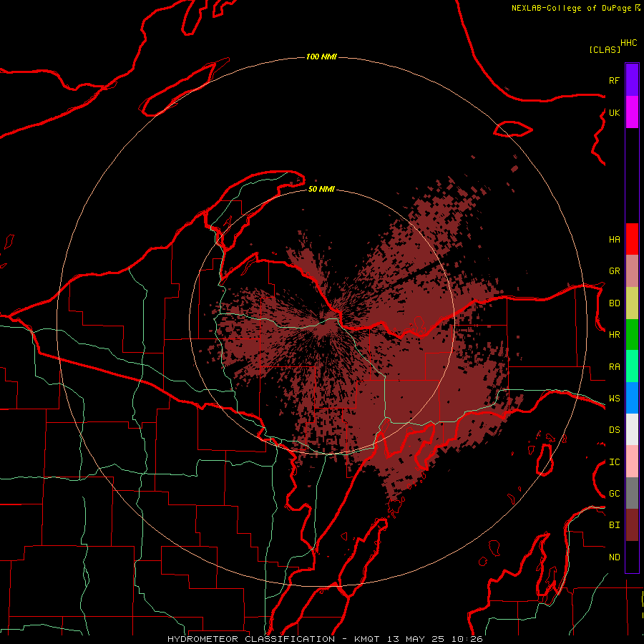Image resolution: width=644 pixels, height=644 pixels.
Task: Click the RF legend label
Action: point(614,80)
